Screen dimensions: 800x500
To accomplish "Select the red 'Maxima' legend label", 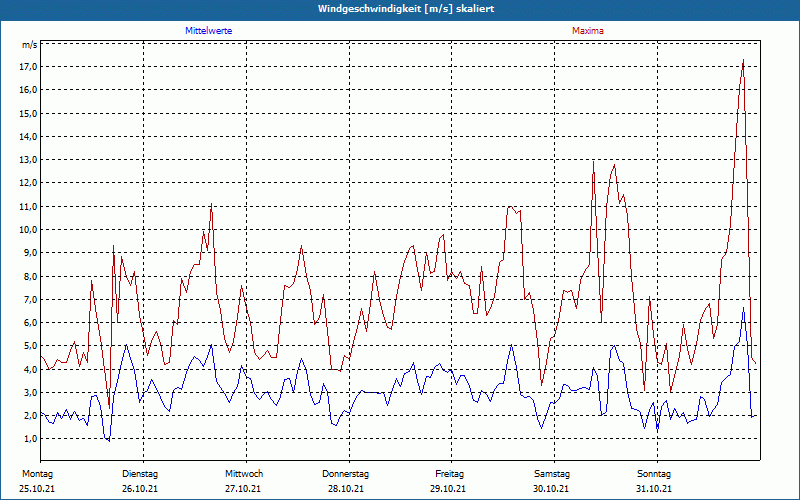I will (x=588, y=31).
